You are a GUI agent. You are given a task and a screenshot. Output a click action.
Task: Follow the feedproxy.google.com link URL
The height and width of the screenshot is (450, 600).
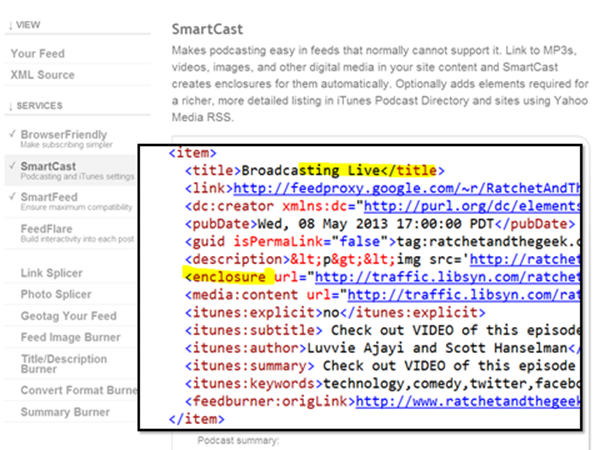point(406,188)
